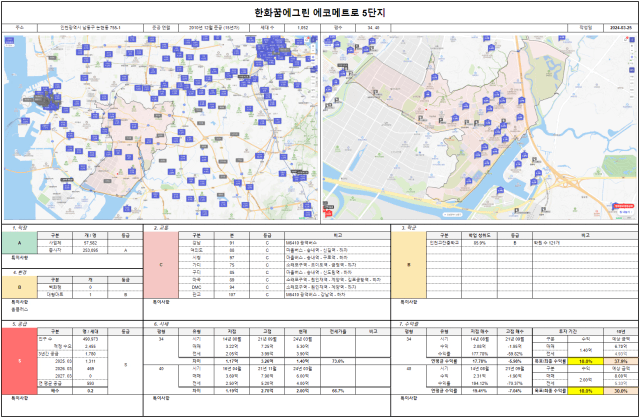Open the left regional overview map
Viewport: 640px width, 418px height.
coord(161,127)
